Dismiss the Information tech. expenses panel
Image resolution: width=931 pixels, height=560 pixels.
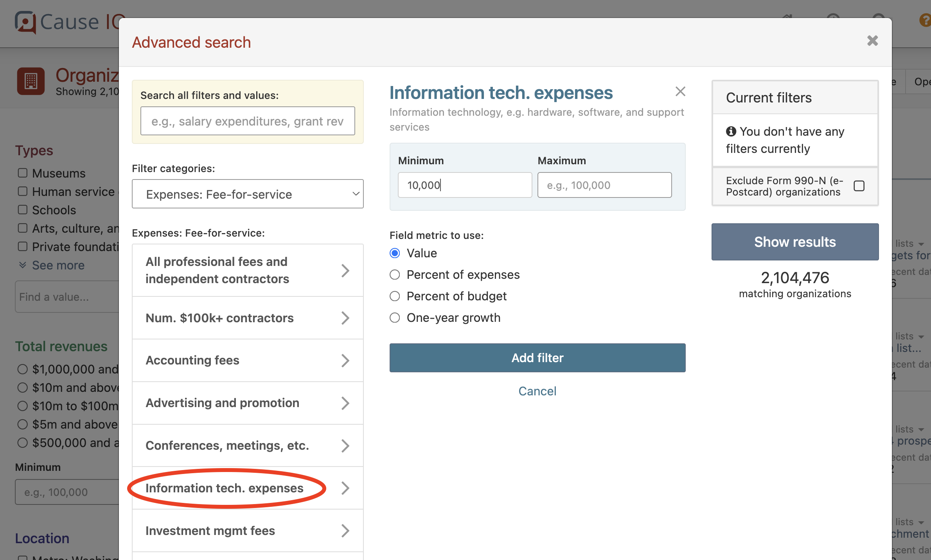click(680, 92)
